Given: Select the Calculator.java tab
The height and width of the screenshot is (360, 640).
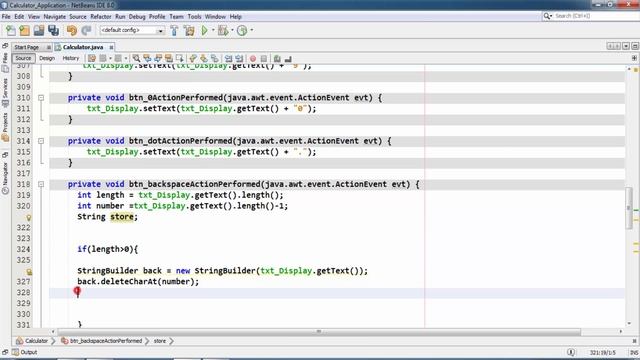Looking at the screenshot, I should click(83, 47).
